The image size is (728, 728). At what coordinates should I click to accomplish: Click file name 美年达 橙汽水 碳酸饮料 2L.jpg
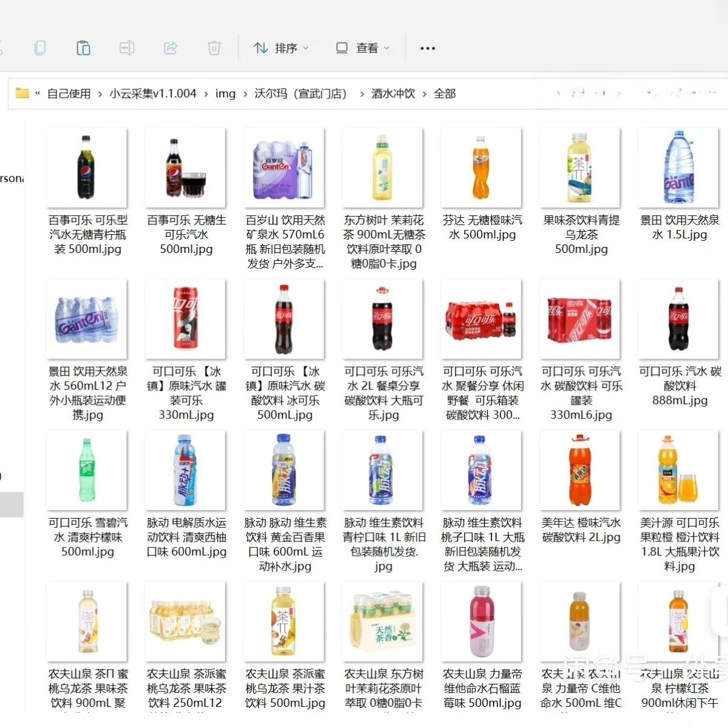click(x=581, y=530)
